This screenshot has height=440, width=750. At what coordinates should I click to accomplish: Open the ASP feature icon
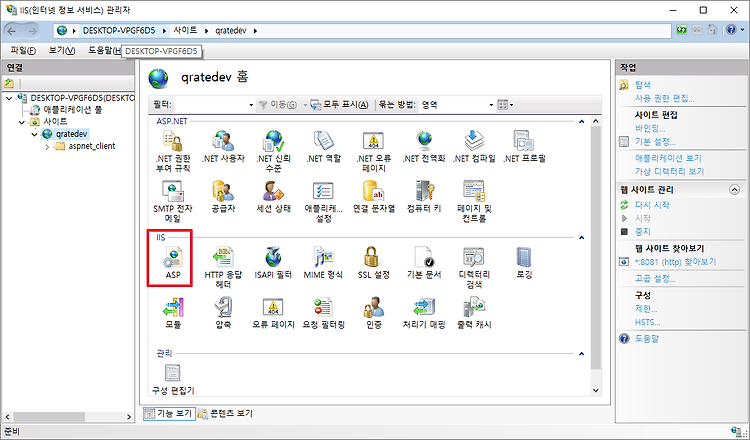173,263
